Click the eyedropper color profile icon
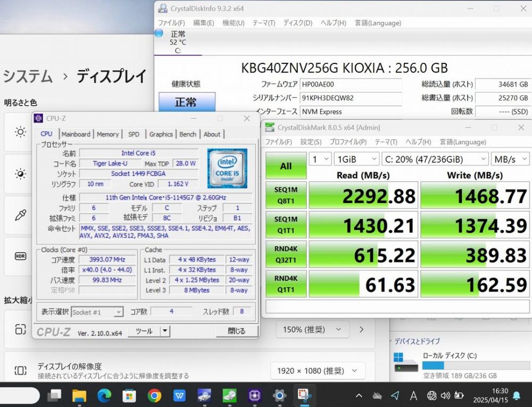This screenshot has width=532, height=407. click(20, 215)
